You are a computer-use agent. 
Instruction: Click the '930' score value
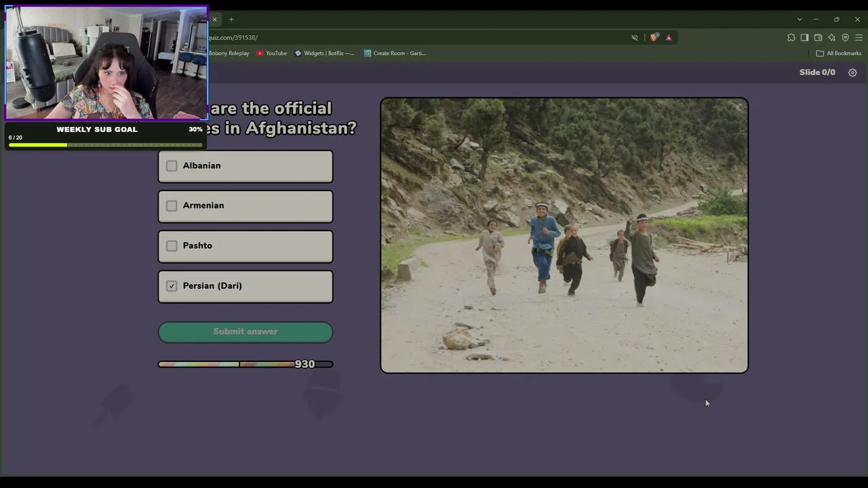pyautogui.click(x=304, y=365)
